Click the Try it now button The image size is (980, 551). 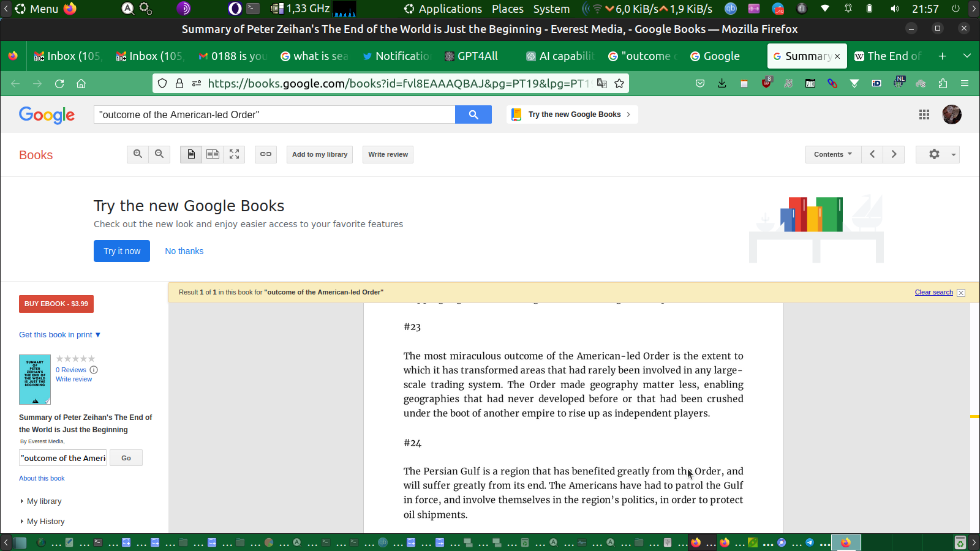[x=122, y=251]
